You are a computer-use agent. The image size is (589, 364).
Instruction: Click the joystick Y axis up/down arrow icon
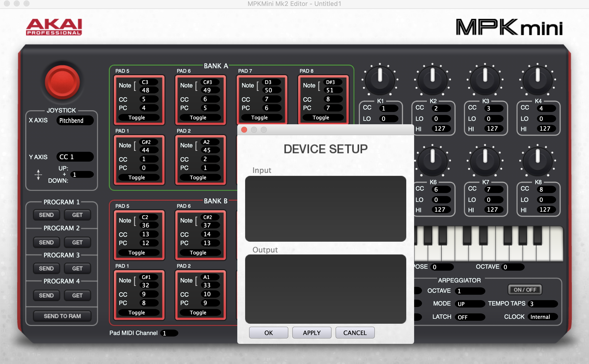[38, 175]
